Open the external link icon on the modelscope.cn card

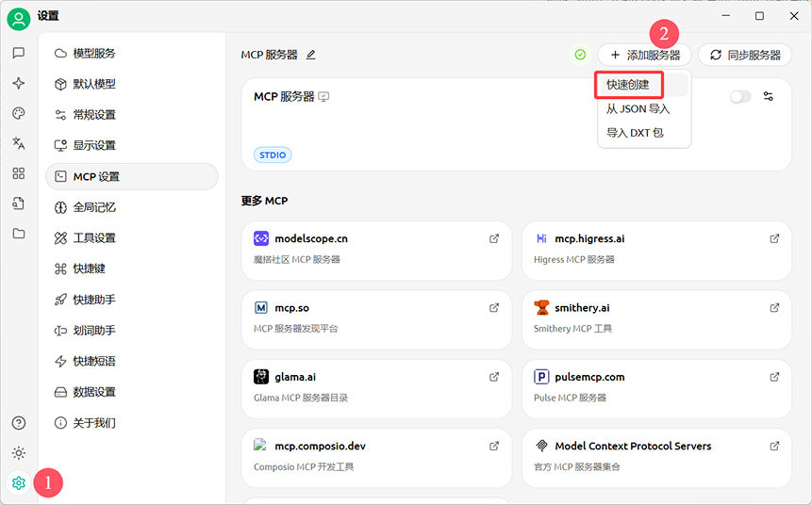click(x=494, y=238)
